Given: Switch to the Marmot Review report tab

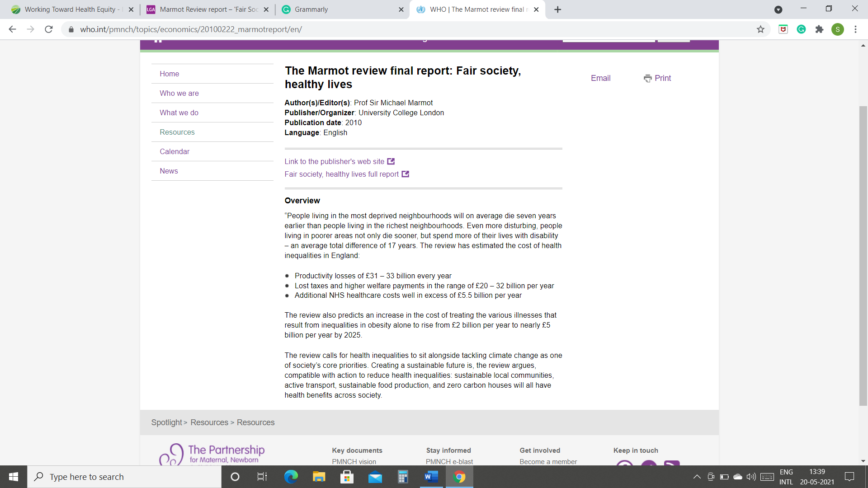Looking at the screenshot, I should click(x=208, y=9).
